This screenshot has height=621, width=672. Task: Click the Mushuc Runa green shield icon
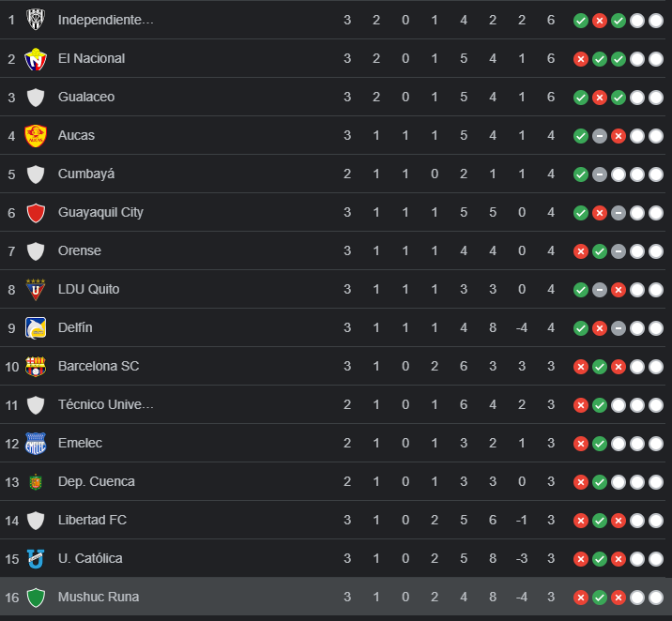tap(36, 598)
